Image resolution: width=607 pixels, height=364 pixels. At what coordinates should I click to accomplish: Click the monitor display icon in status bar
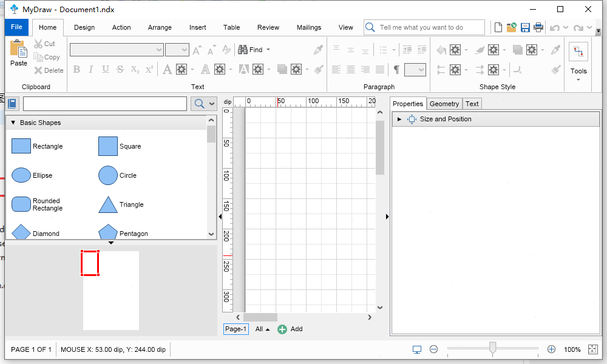pos(417,349)
